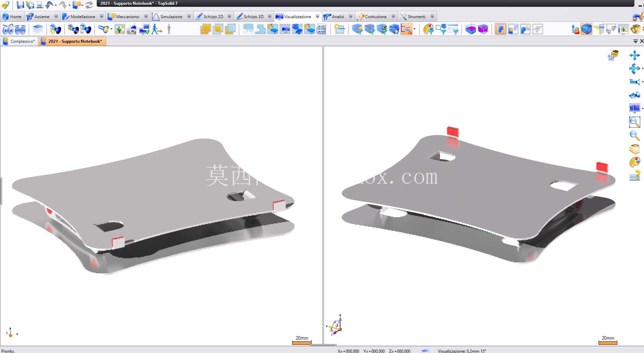Switch to the Complessivo document tab

click(19, 41)
